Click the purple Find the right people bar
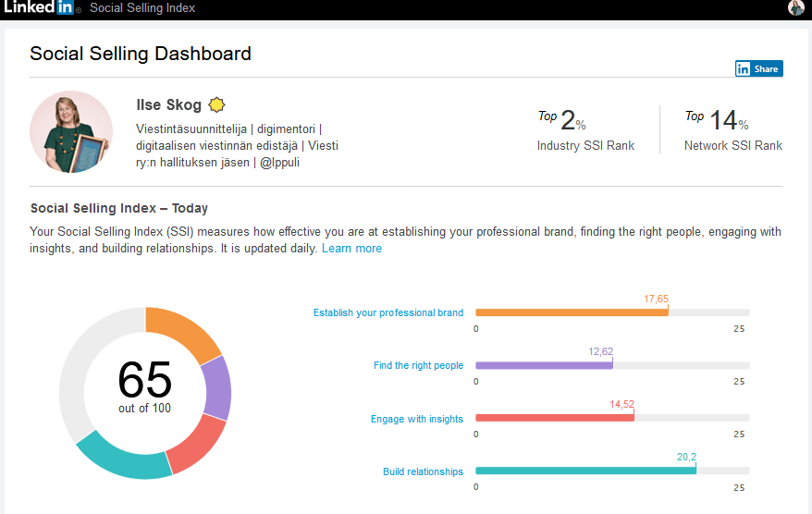This screenshot has height=514, width=812. click(x=544, y=366)
